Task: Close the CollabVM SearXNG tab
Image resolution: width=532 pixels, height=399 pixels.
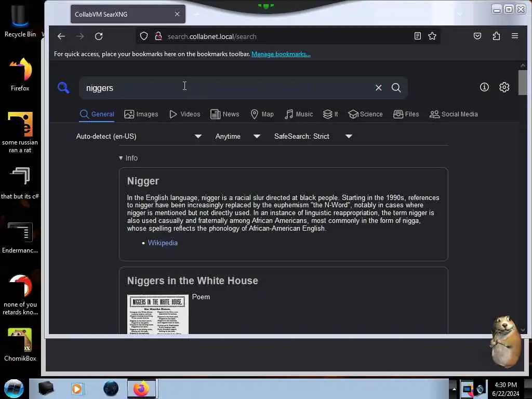Action: [x=177, y=14]
